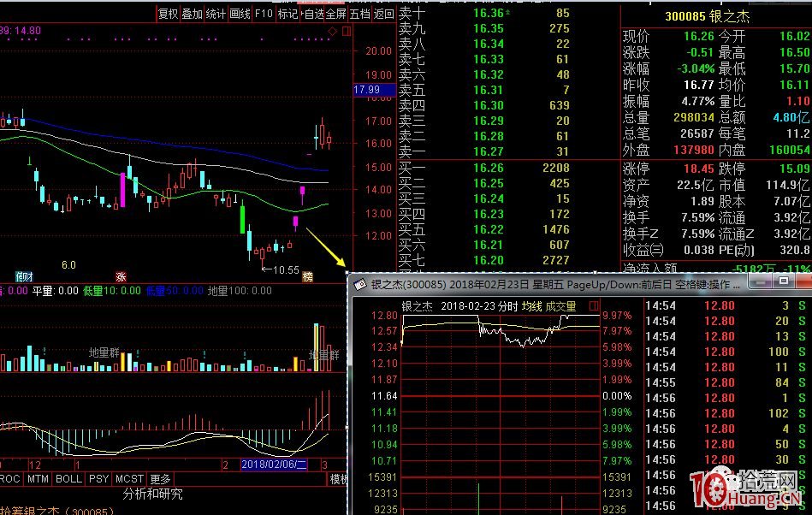Screen dimensions: 812x515
Task: Click the 平量 indicator label
Action: (x=55, y=291)
